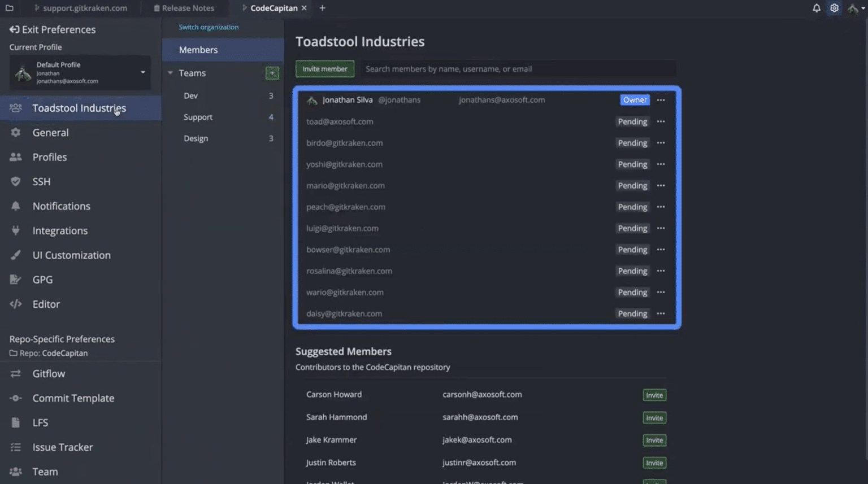Expand the Default Profile dropdown
The height and width of the screenshot is (484, 868).
142,72
